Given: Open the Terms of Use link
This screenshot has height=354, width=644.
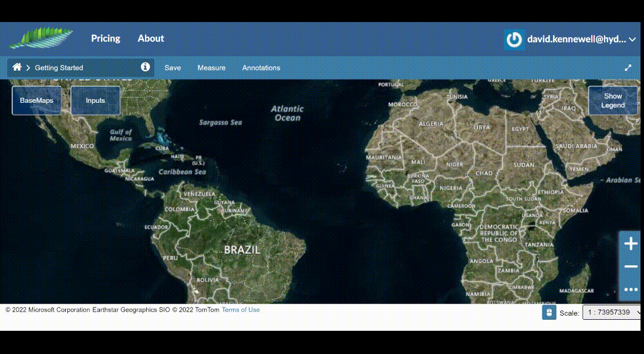Looking at the screenshot, I should tap(240, 310).
